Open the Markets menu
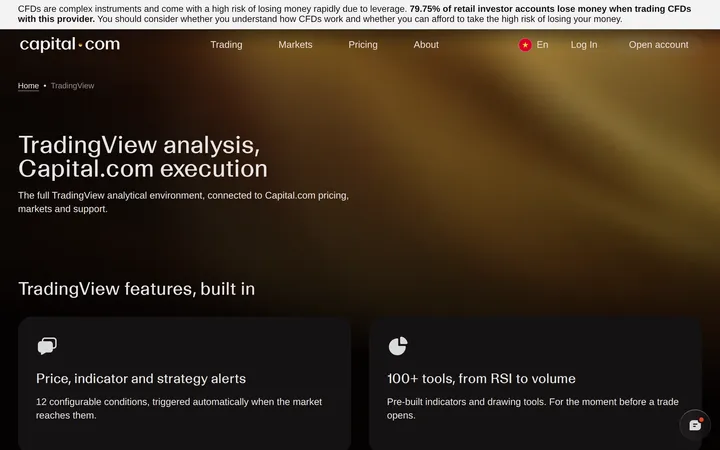This screenshot has height=450, width=720. click(x=295, y=45)
